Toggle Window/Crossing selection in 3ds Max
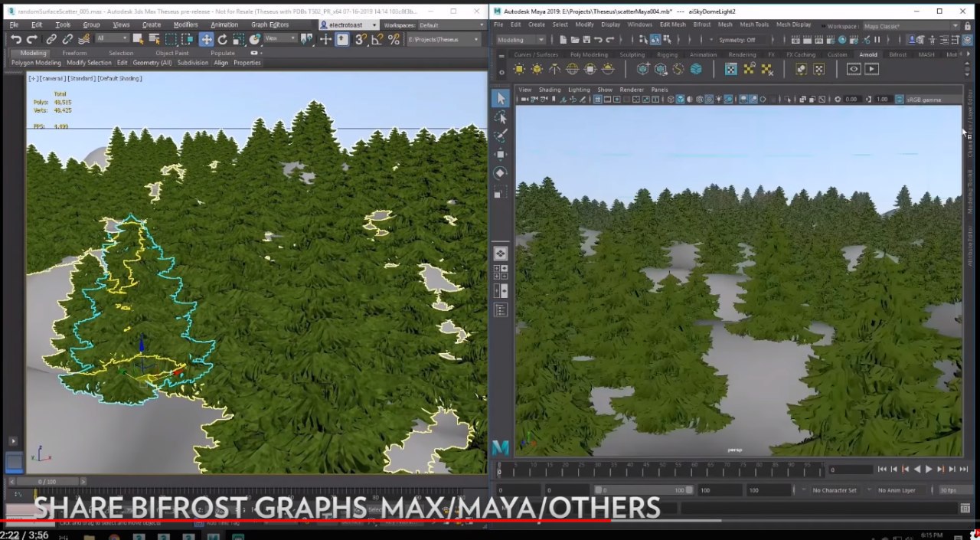This screenshot has width=980, height=540. click(x=188, y=40)
